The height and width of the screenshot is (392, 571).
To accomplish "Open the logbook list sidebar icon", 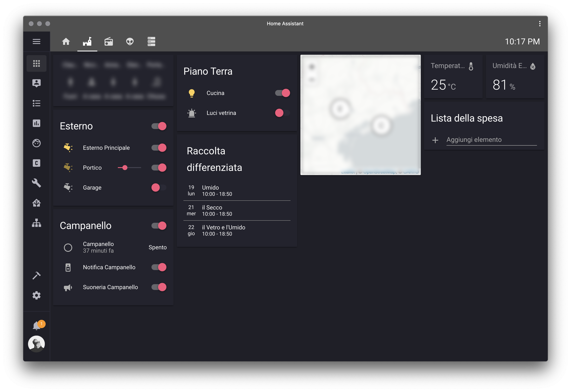I will (x=36, y=103).
